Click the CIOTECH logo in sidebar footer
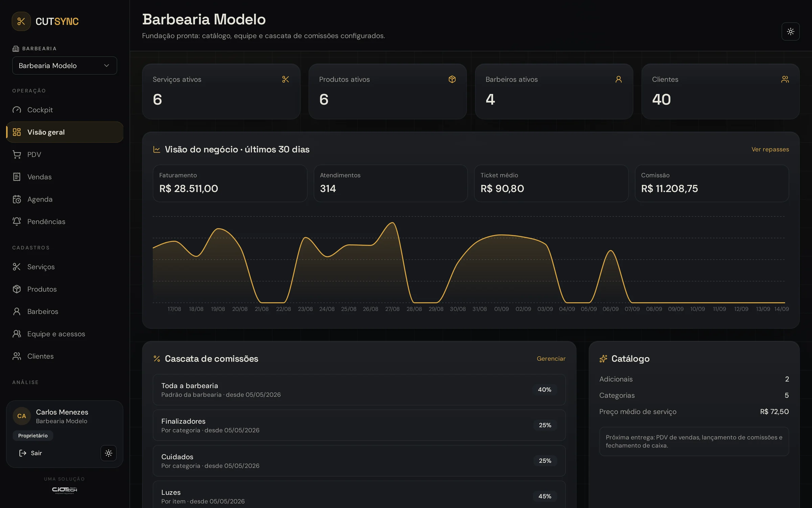 [65, 490]
